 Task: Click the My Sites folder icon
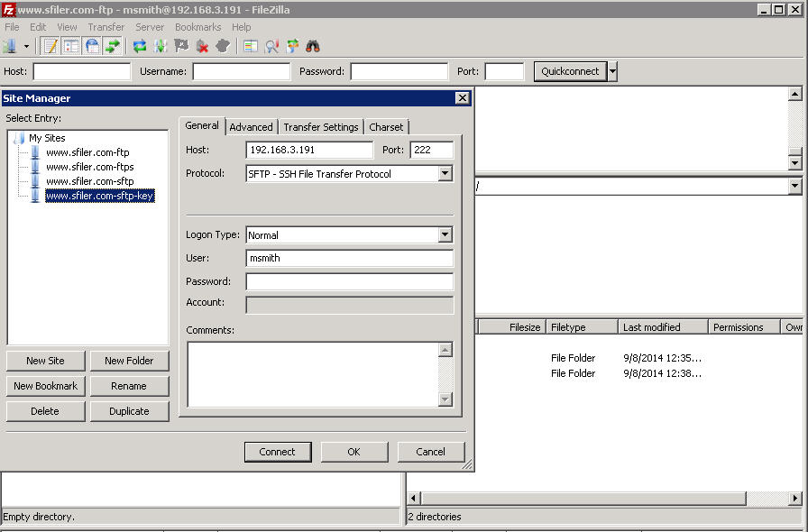(20, 138)
